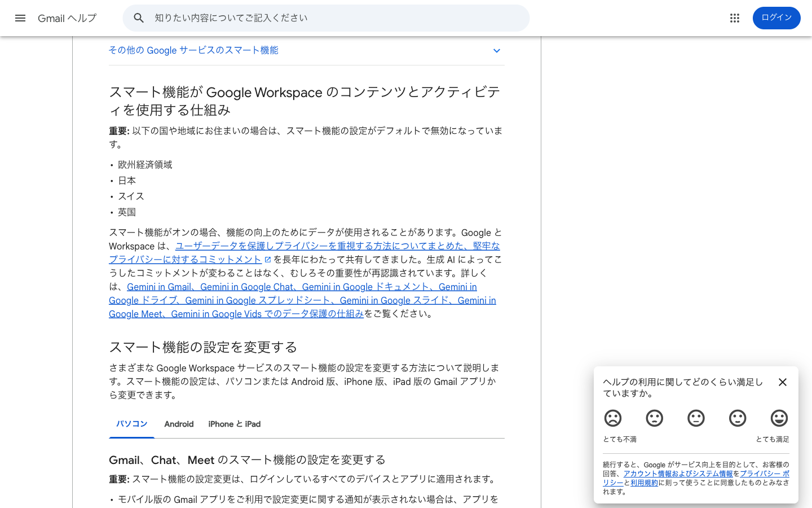The image size is (812, 508).
Task: Select the very satisfied grinning face rating
Action: point(779,418)
